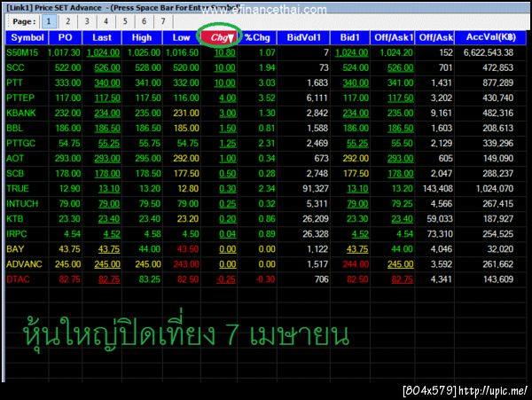Select the ADVANC symbol

coord(24,264)
